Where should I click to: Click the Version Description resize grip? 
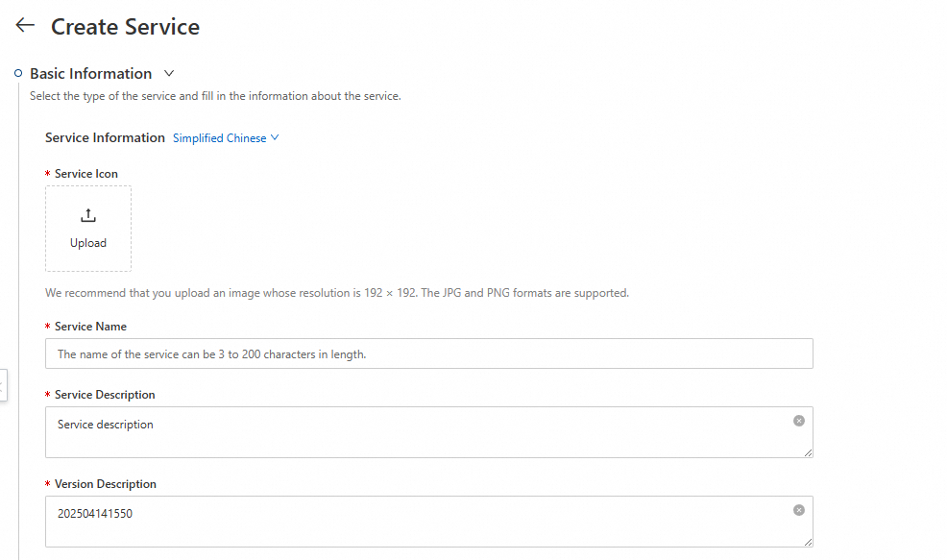pyautogui.click(x=808, y=542)
